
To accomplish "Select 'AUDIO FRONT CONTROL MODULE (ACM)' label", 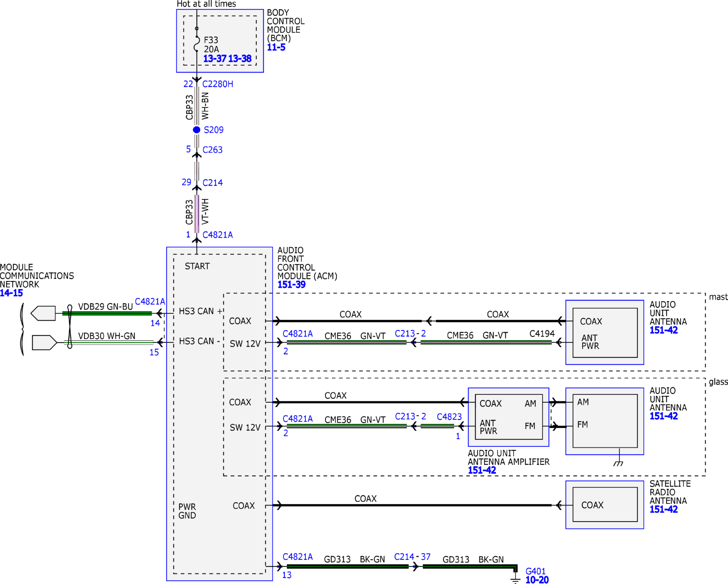I will (x=307, y=263).
